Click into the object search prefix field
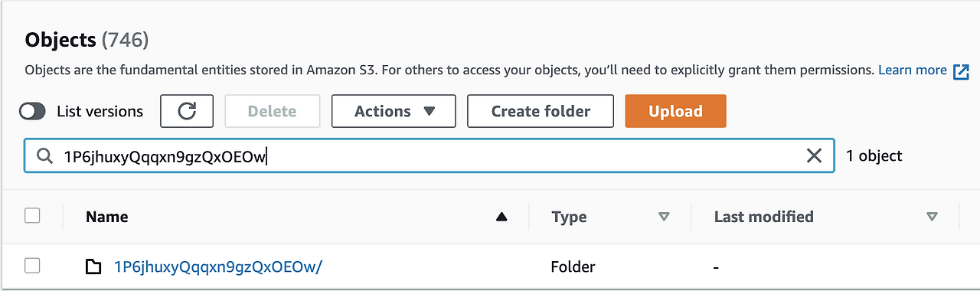The width and height of the screenshot is (980, 291). [429, 156]
